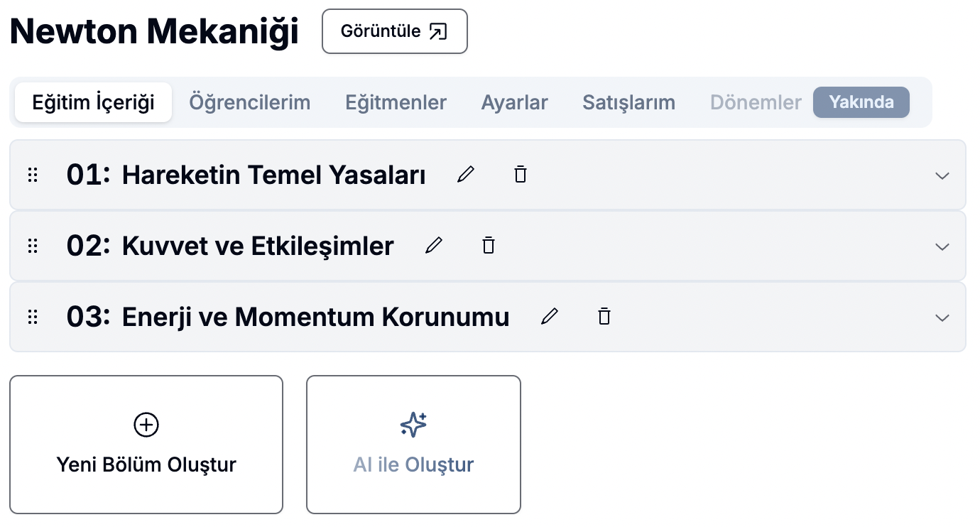Expand the Hareketin Temel Yasaları section

942,175
